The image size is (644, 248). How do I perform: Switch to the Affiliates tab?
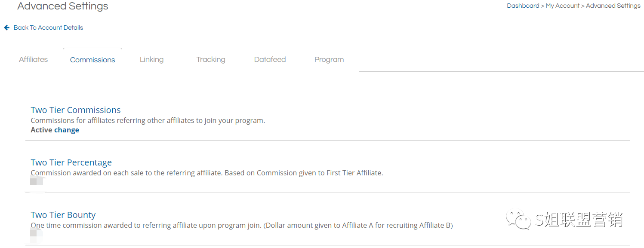[33, 59]
